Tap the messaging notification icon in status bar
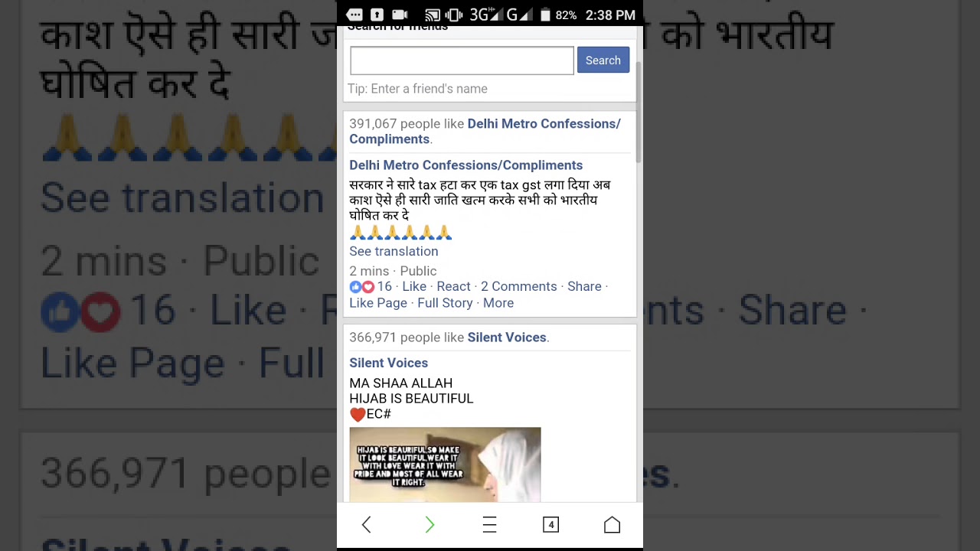Viewport: 980px width, 551px height. click(x=354, y=15)
